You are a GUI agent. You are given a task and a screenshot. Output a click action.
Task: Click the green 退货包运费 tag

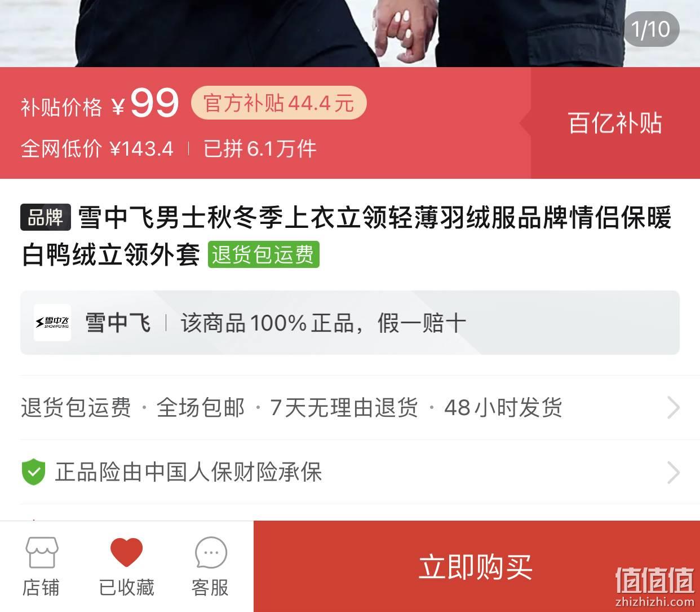(x=263, y=254)
